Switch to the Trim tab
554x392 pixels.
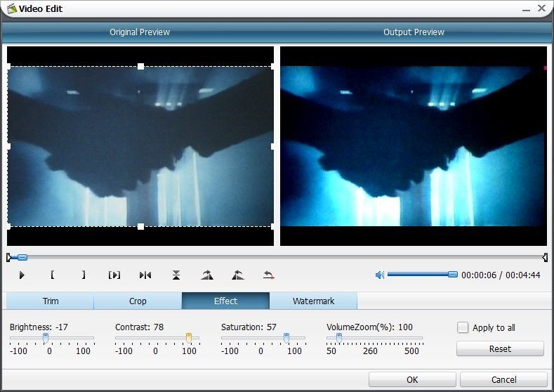(50, 301)
